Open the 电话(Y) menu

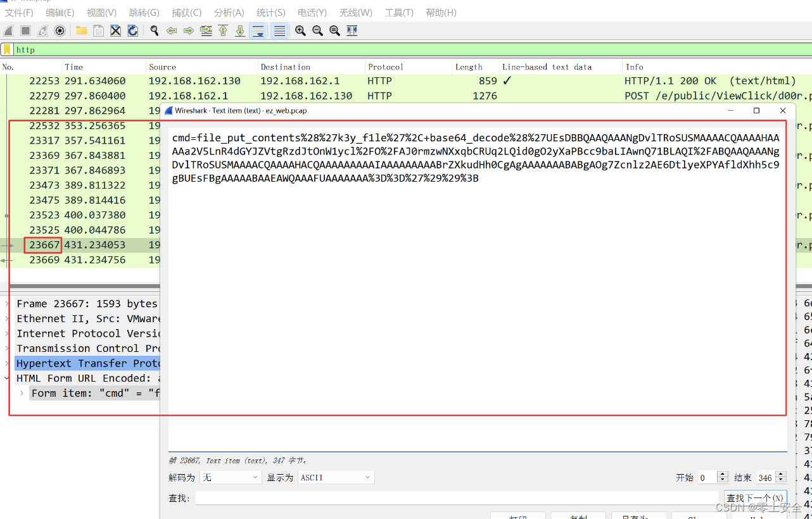click(312, 13)
